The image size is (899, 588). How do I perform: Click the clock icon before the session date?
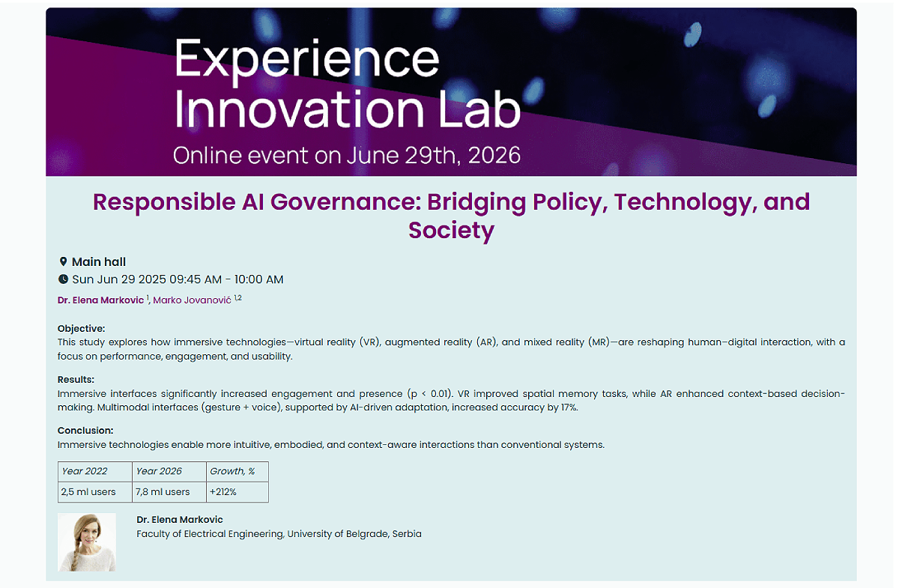tap(63, 279)
